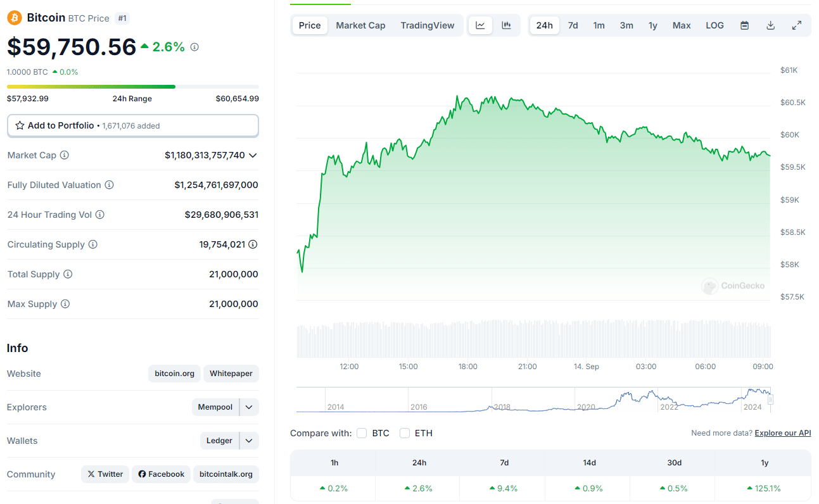819x504 pixels.
Task: Open the Explore our API link
Action: coord(782,433)
